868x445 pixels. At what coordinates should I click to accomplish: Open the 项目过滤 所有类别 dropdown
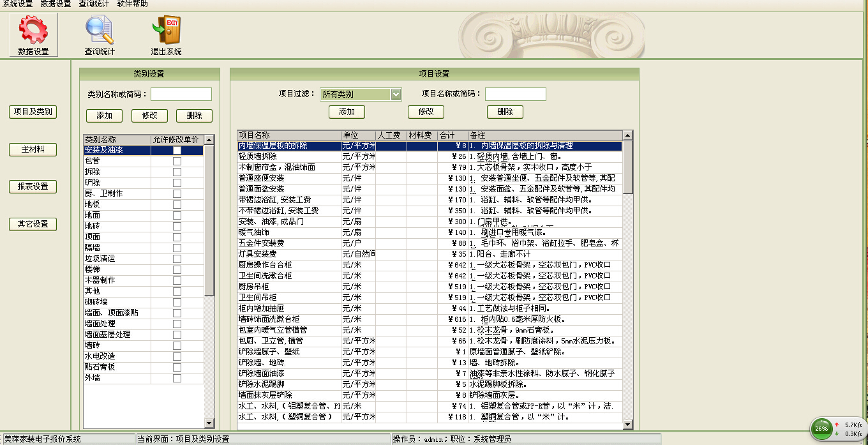pos(361,94)
